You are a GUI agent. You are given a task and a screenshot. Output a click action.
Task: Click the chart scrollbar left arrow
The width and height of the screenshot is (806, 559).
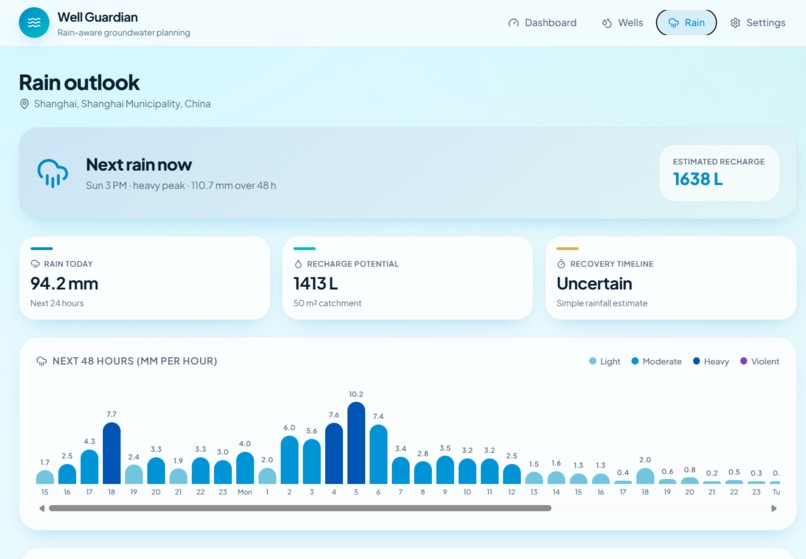(x=42, y=508)
